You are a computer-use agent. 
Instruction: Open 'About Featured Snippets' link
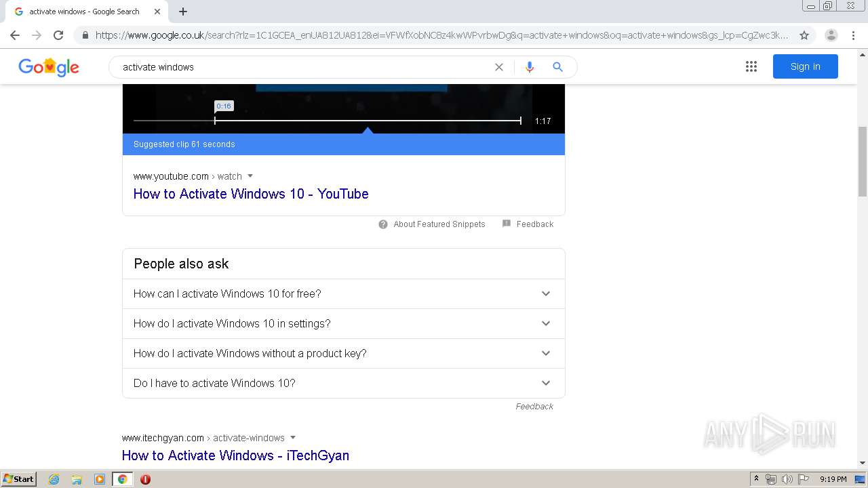[439, 224]
